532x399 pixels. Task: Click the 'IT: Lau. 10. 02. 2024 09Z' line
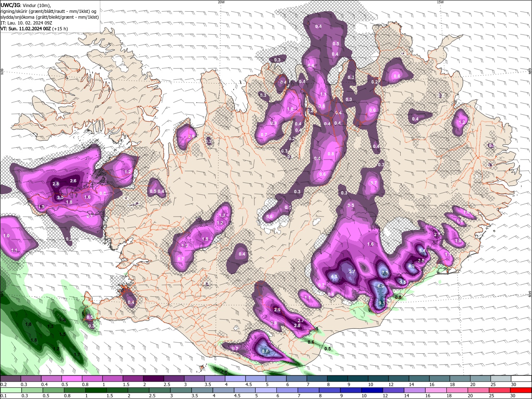coord(26,23)
